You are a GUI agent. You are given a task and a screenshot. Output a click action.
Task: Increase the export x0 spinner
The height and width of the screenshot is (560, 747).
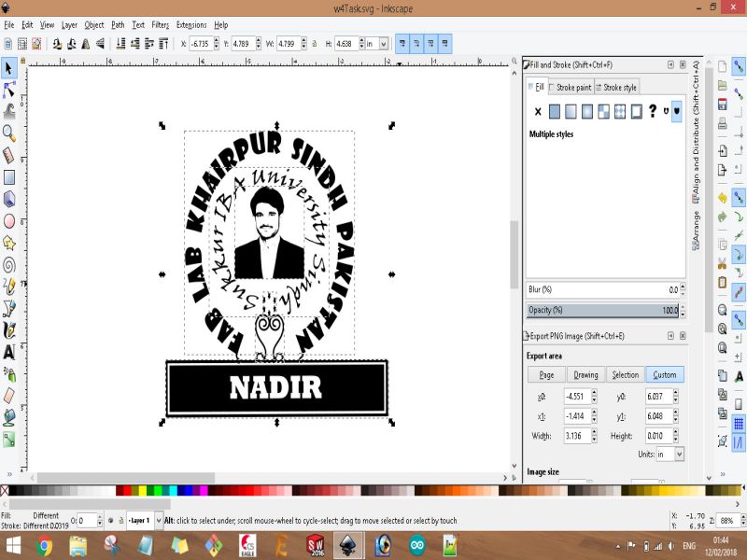594,393
